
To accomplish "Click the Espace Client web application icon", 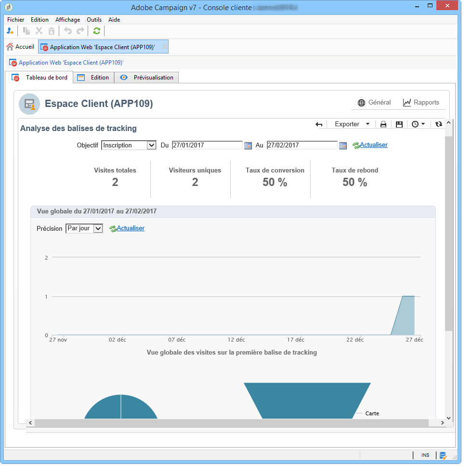I will coord(29,104).
